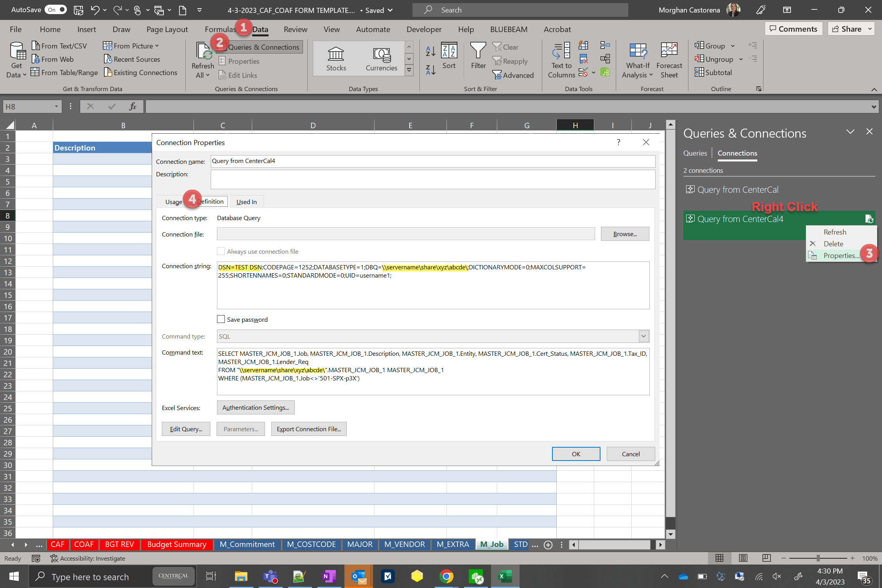
Task: Check the Save password checkbox
Action: (221, 319)
